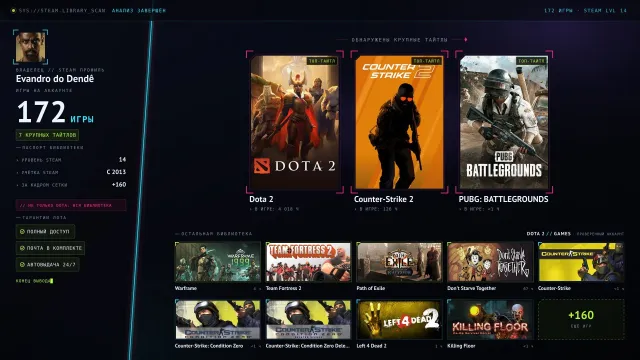Click the green status dot in header
Screen dimensions: 640x360
(x=13, y=11)
